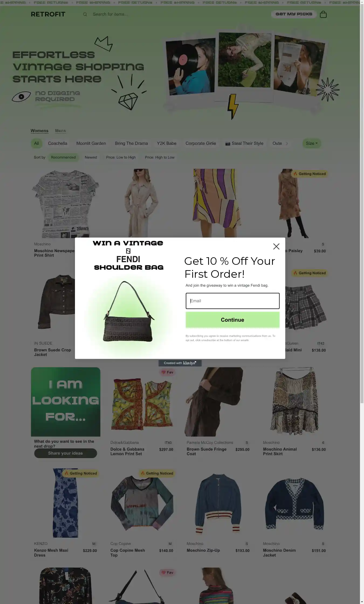364x604 pixels.
Task: Click the Get My Picks button
Action: click(x=294, y=14)
